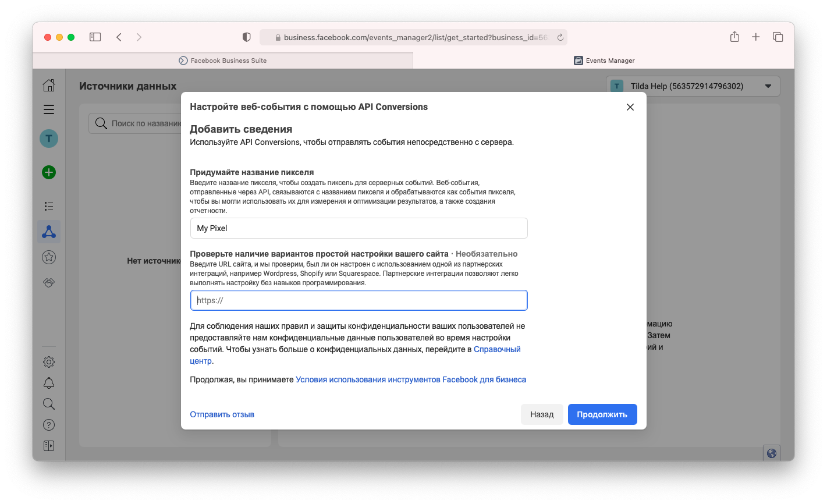The width and height of the screenshot is (827, 504).
Task: Close the API Conversions dialog
Action: [630, 107]
